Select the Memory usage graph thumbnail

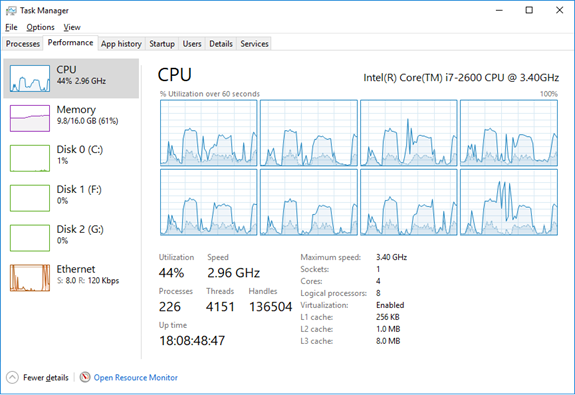[30, 118]
